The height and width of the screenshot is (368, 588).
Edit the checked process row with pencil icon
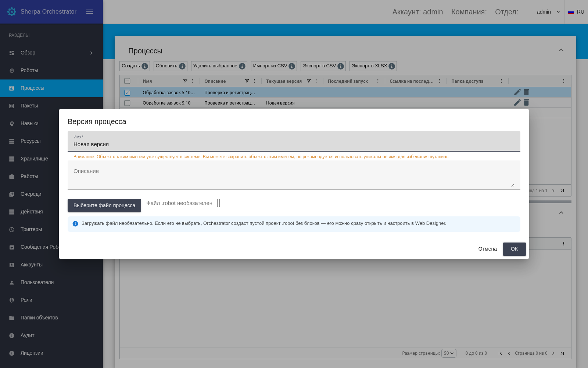point(517,92)
